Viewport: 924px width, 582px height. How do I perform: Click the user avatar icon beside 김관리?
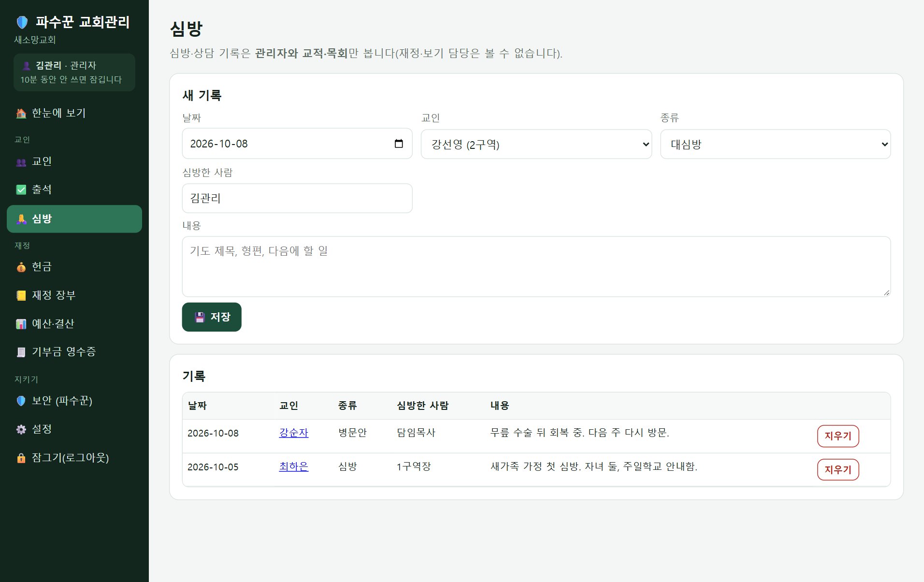27,66
